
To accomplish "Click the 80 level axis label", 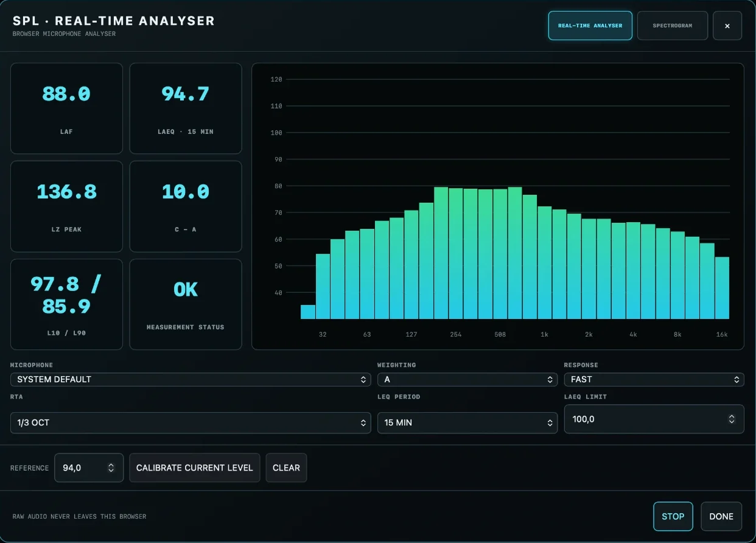I will (278, 186).
